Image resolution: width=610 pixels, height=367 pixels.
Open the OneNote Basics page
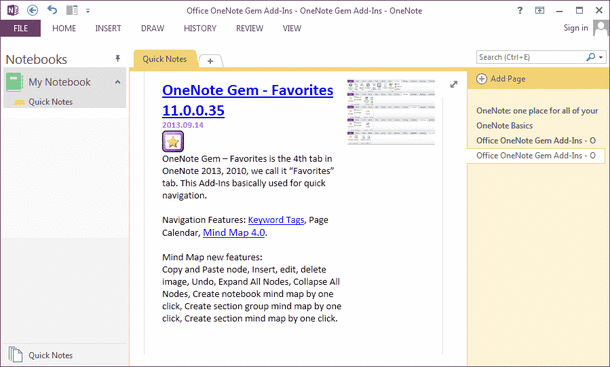coord(504,125)
